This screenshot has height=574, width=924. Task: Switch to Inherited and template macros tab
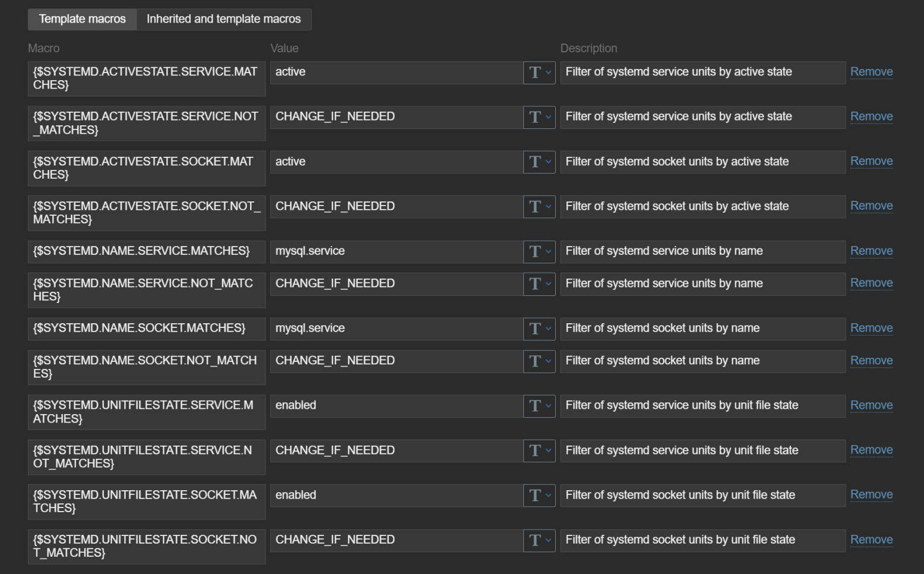pos(223,19)
